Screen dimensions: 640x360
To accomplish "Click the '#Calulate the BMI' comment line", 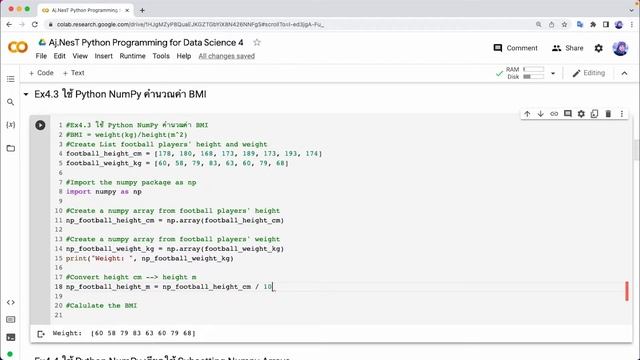I will click(x=101, y=306).
